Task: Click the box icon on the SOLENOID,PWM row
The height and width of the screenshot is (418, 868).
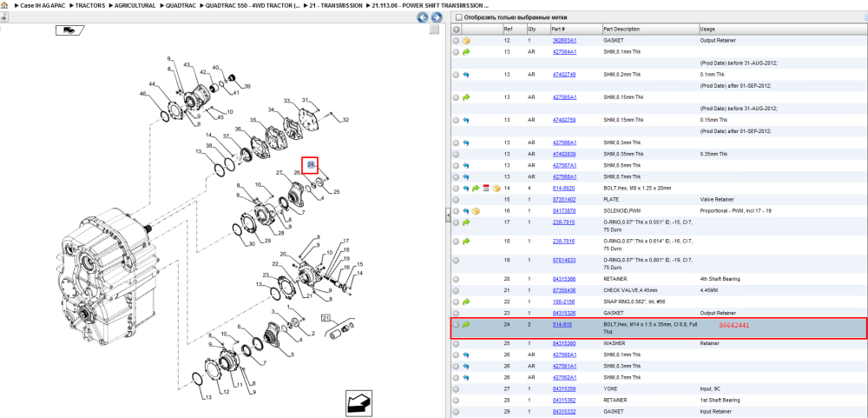Action: [476, 211]
